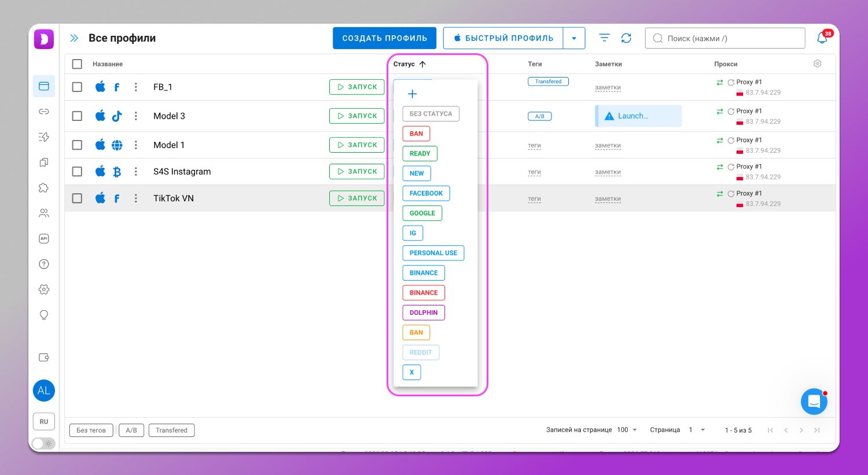868x475 pixels.
Task: Click the filter icon in the top toolbar
Action: pos(604,38)
